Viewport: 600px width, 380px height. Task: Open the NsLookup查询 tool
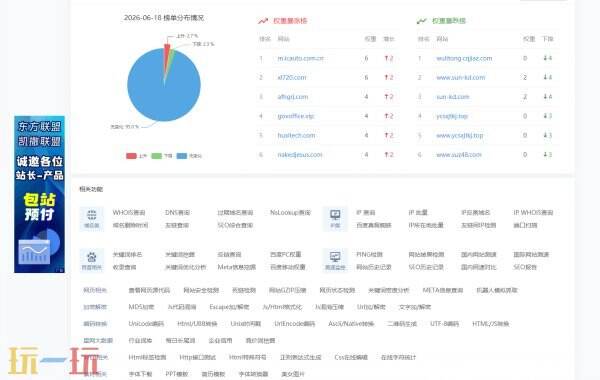coord(290,212)
